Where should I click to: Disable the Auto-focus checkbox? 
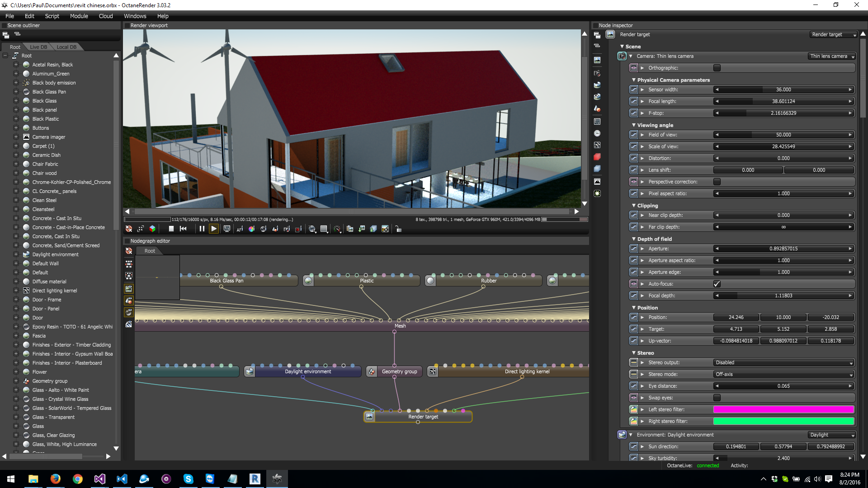[717, 284]
